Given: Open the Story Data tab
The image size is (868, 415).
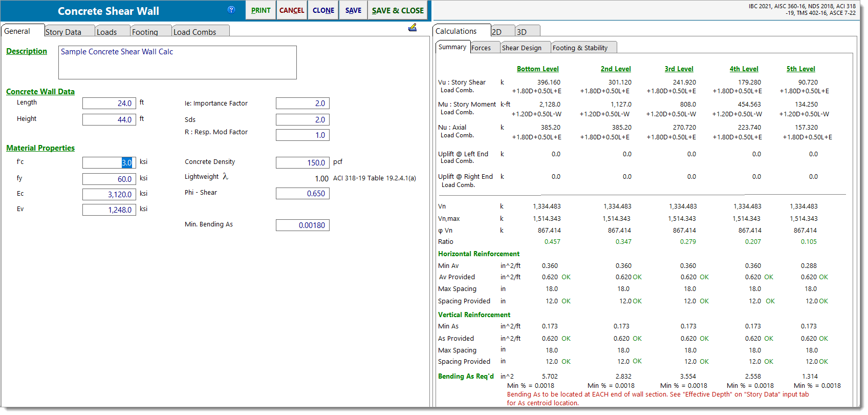Looking at the screenshot, I should (63, 32).
